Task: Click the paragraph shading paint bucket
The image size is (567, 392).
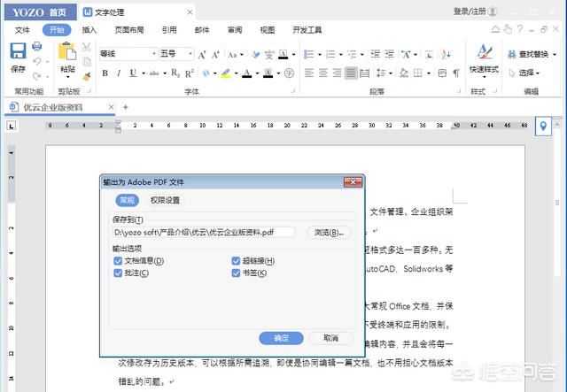Action: click(404, 73)
